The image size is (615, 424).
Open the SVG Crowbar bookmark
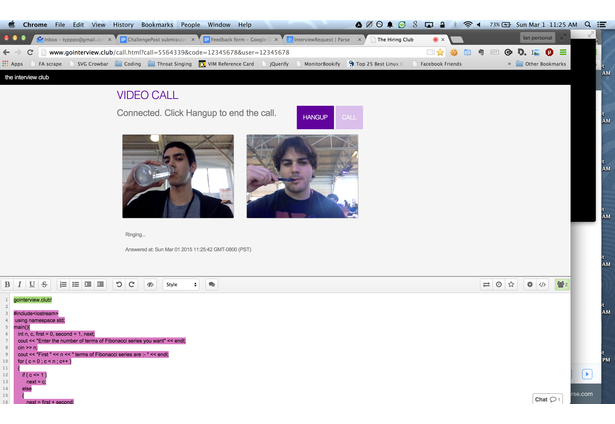point(89,64)
